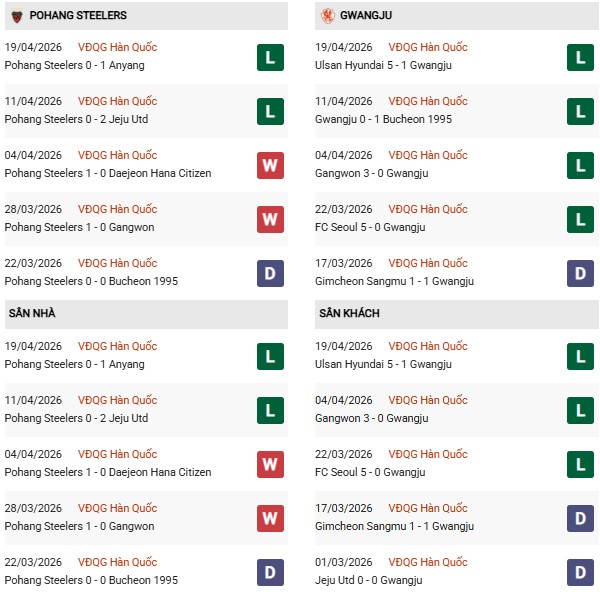Click L badge for Gwangju 0-1 Bucheon 1995

click(580, 111)
